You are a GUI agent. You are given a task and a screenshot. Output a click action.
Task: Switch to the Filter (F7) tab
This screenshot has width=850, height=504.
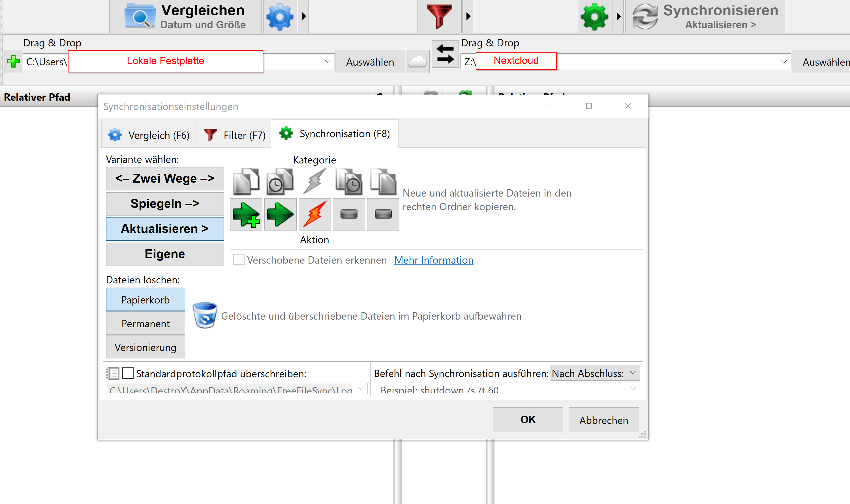[234, 135]
